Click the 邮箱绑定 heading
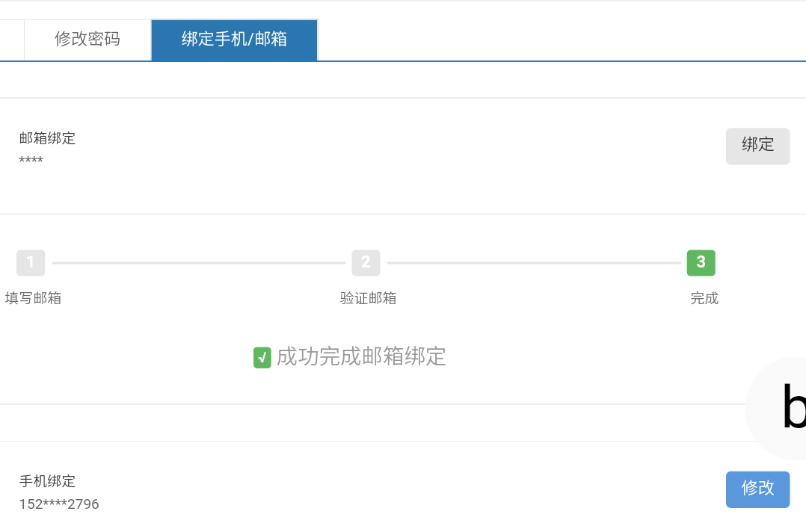 coord(47,138)
